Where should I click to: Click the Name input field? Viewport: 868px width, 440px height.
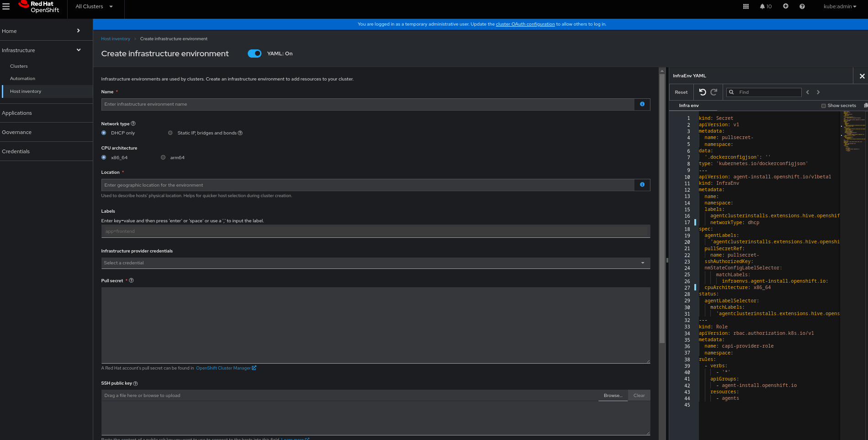coord(367,104)
